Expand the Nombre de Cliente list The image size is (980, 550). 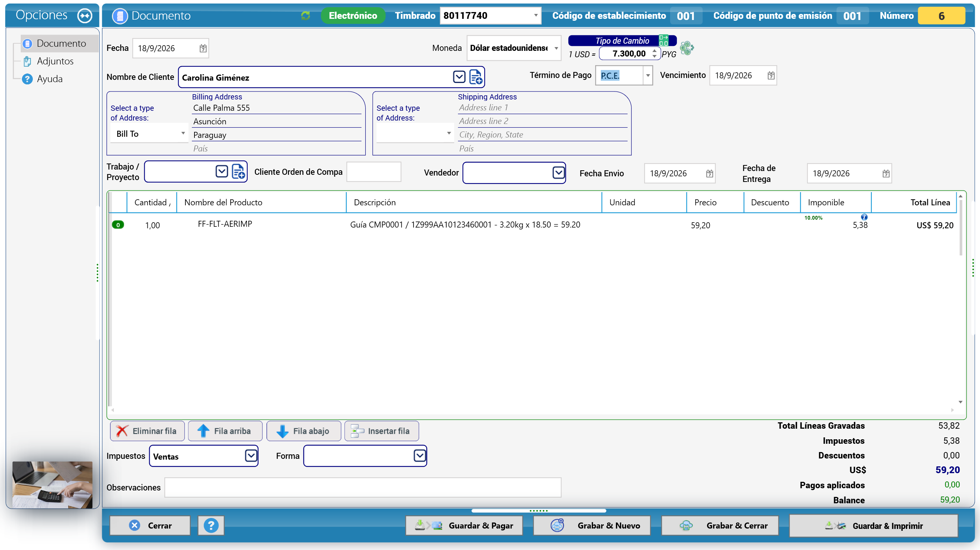[459, 77]
